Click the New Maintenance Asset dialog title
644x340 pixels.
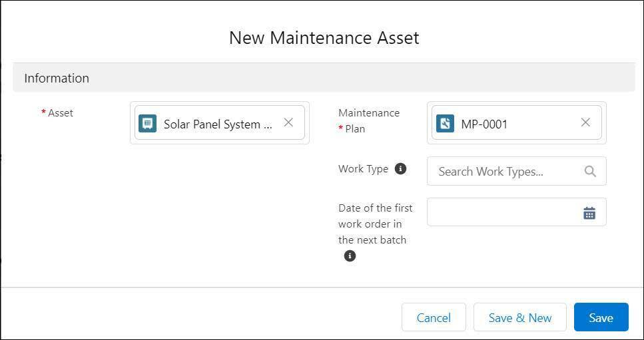pyautogui.click(x=324, y=37)
